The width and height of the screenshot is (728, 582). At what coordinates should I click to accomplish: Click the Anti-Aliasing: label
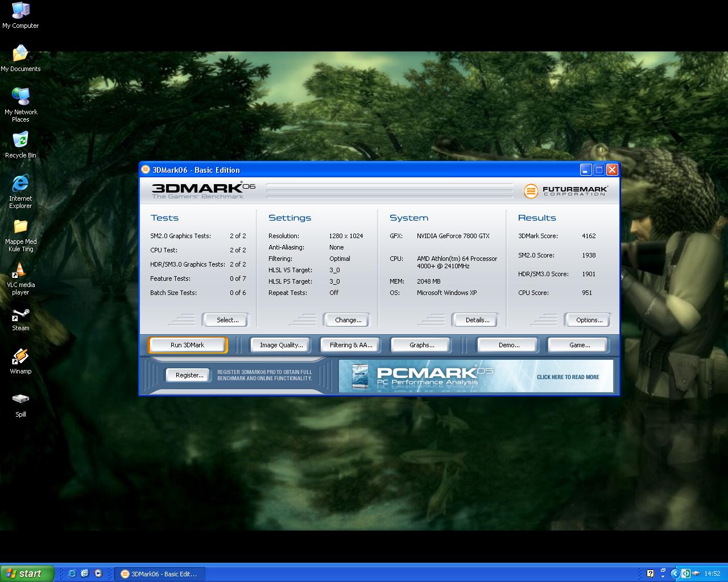[286, 247]
